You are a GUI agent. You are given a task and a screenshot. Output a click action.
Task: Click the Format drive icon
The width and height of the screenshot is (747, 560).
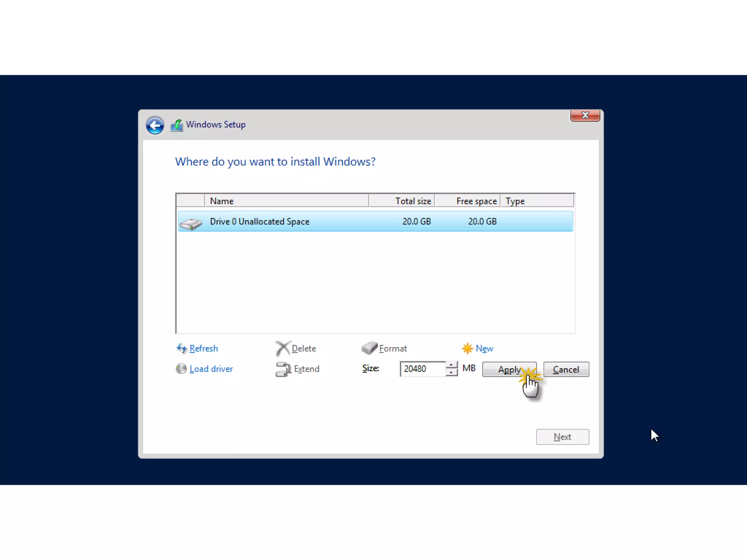pos(369,348)
